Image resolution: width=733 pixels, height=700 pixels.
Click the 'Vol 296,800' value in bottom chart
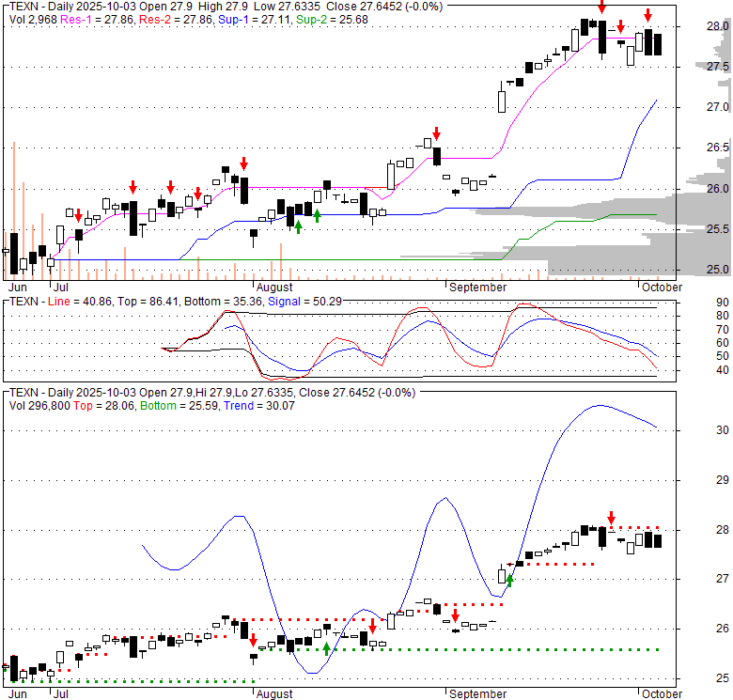[39, 406]
